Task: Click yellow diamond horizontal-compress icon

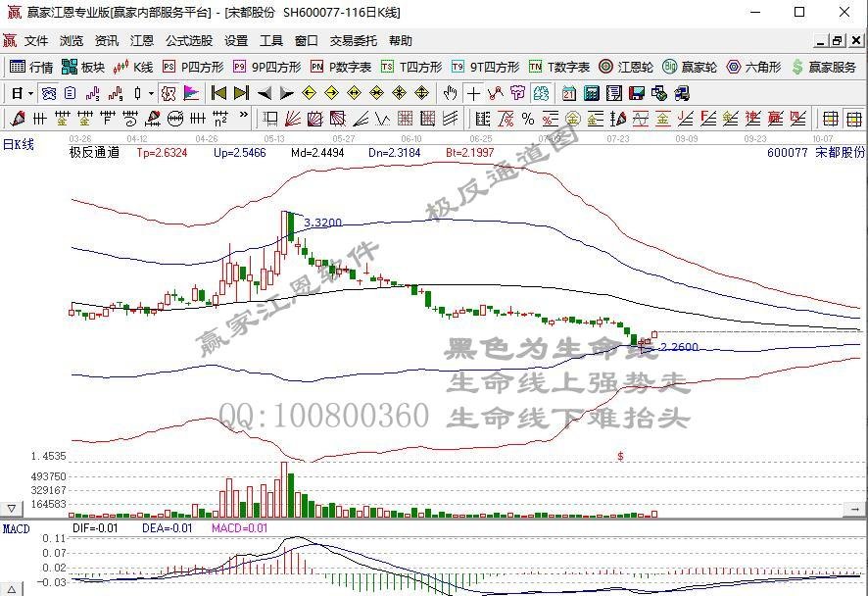Action: (376, 93)
